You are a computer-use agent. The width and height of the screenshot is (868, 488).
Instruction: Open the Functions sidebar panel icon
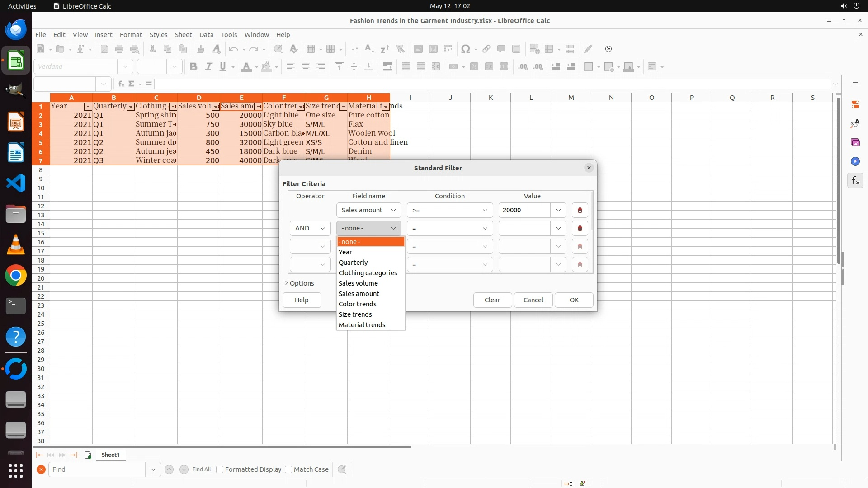coord(855,181)
